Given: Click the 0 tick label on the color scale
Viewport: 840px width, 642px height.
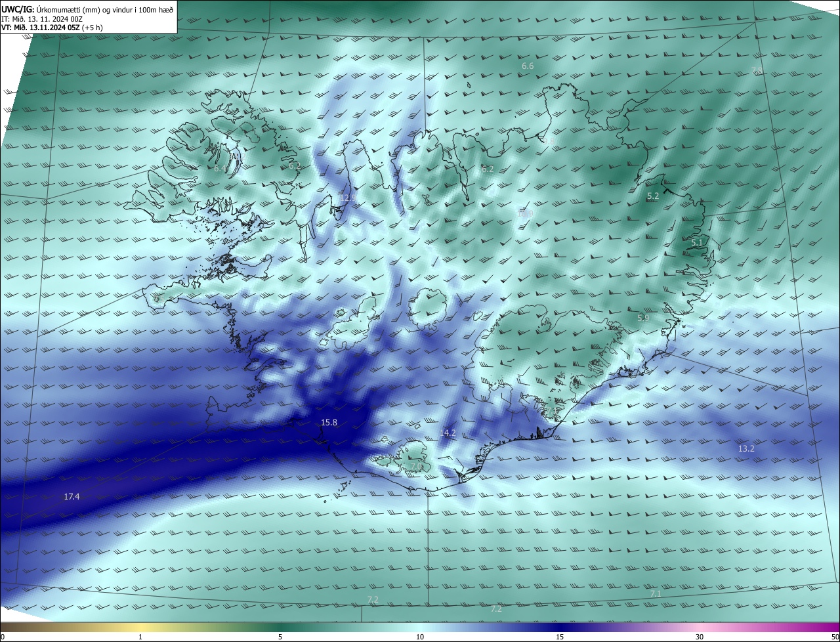Looking at the screenshot, I should click(x=3, y=637).
